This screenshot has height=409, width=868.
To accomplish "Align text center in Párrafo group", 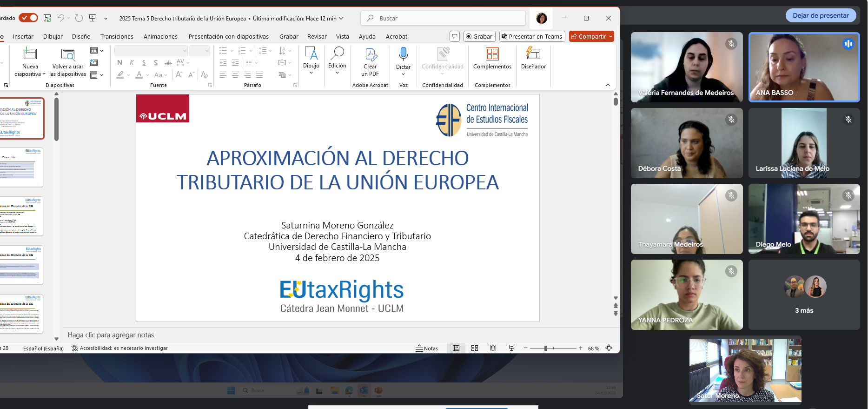I will pos(235,74).
